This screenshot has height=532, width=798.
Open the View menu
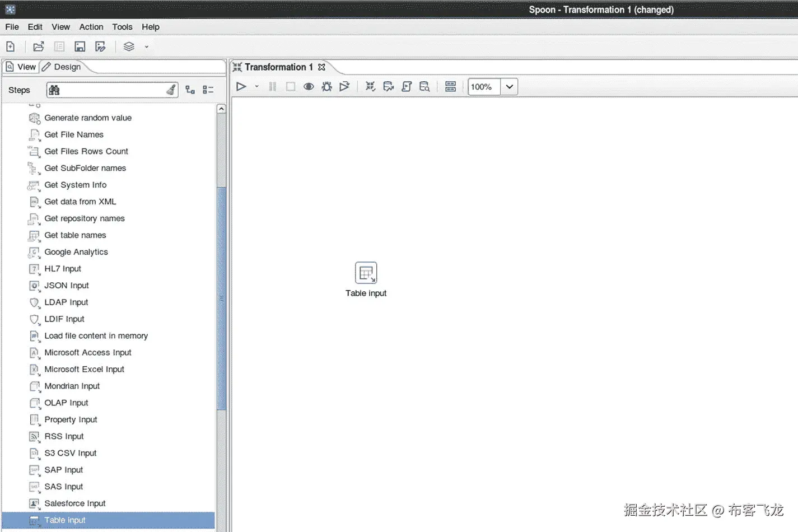(x=61, y=27)
